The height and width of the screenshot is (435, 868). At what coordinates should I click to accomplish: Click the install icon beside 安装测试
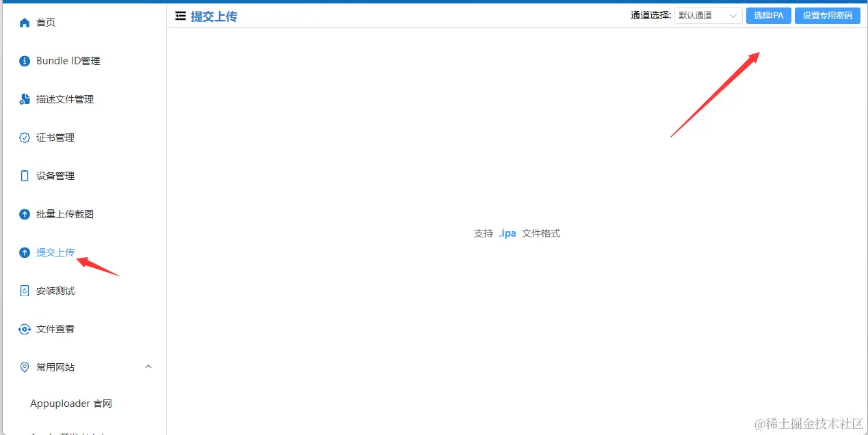coord(25,291)
